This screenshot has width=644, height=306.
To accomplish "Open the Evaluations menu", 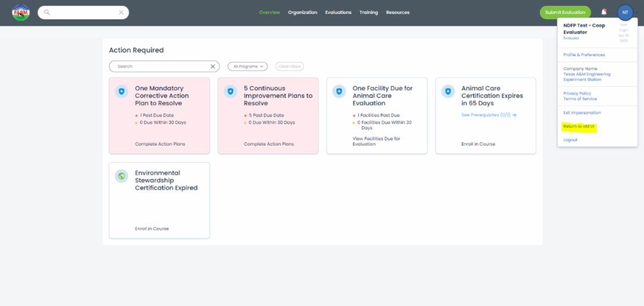I will 338,12.
